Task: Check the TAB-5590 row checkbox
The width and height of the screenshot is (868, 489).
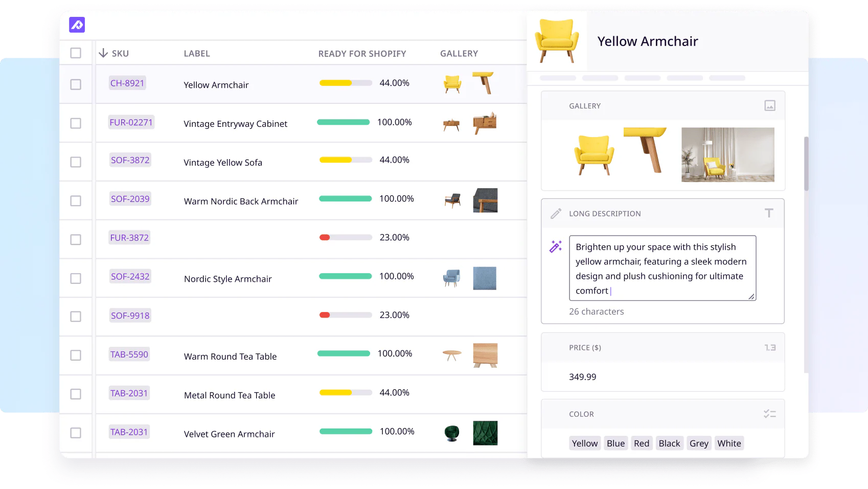Action: pyautogui.click(x=76, y=355)
